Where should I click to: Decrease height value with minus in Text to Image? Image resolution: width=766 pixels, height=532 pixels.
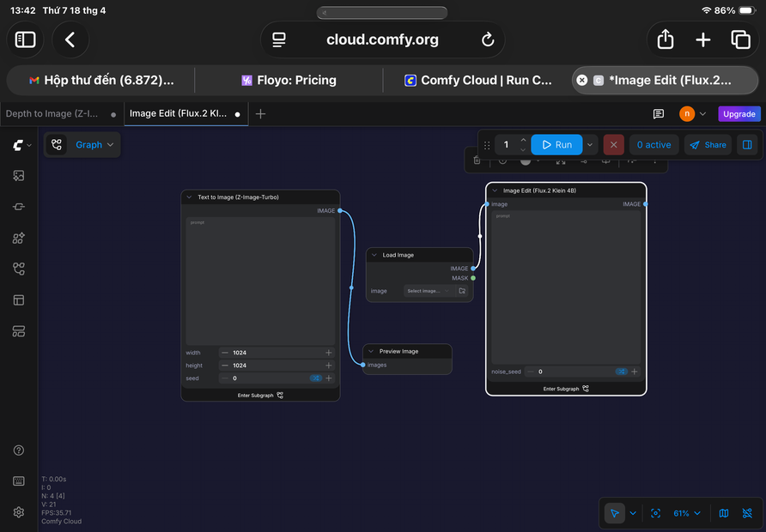225,366
